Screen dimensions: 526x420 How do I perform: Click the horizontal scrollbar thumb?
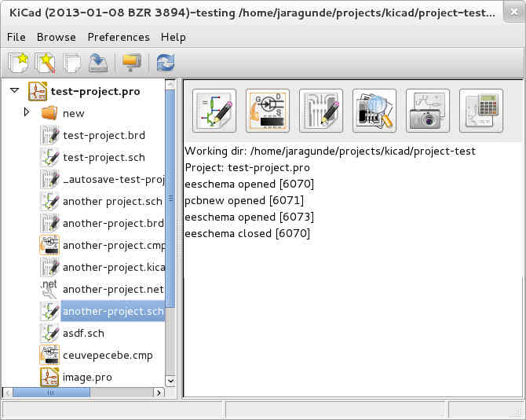[x=51, y=393]
